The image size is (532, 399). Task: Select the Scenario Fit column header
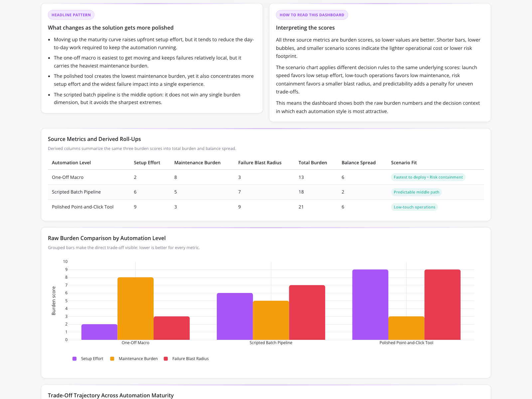pyautogui.click(x=404, y=163)
